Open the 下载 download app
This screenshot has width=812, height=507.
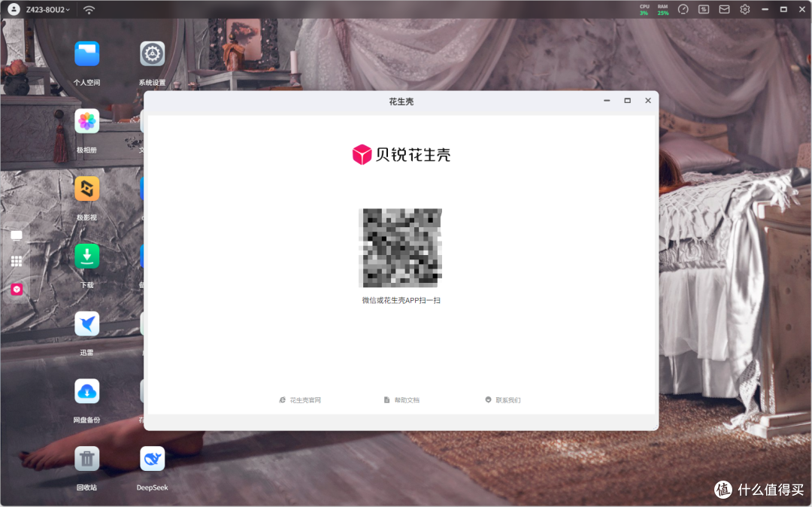tap(86, 257)
